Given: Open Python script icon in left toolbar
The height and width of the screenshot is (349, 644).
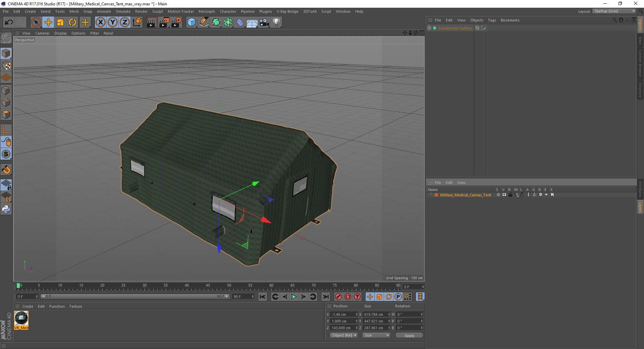Looking at the screenshot, I should click(x=6, y=209).
